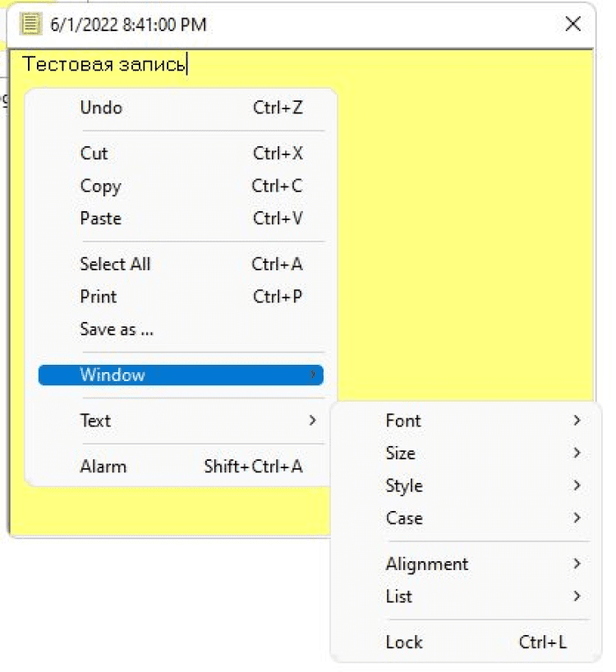
Task: Open Save as... dialog
Action: pos(117,329)
